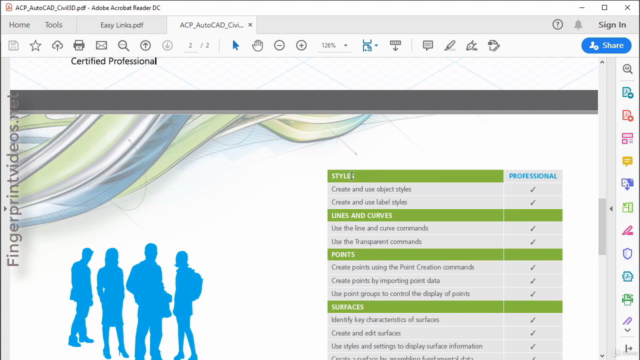Zoom in with the plus icon
The height and width of the screenshot is (360, 640).
pyautogui.click(x=301, y=45)
